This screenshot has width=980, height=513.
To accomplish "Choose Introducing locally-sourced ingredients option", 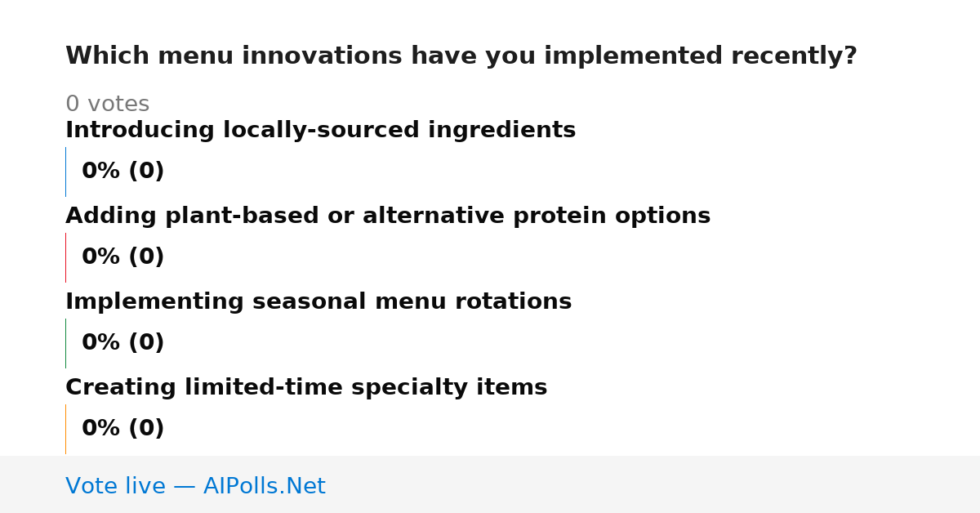I will (x=320, y=131).
